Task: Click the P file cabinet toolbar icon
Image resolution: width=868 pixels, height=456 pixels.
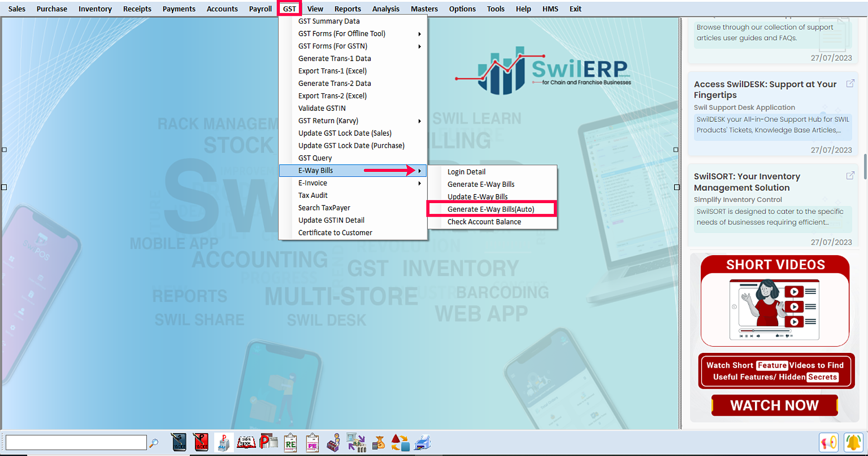Action: click(223, 442)
